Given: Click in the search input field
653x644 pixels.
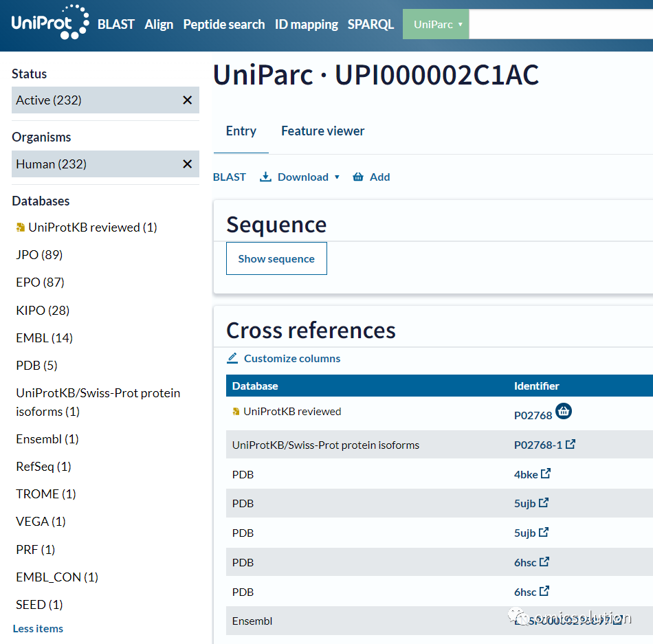Looking at the screenshot, I should pyautogui.click(x=560, y=24).
